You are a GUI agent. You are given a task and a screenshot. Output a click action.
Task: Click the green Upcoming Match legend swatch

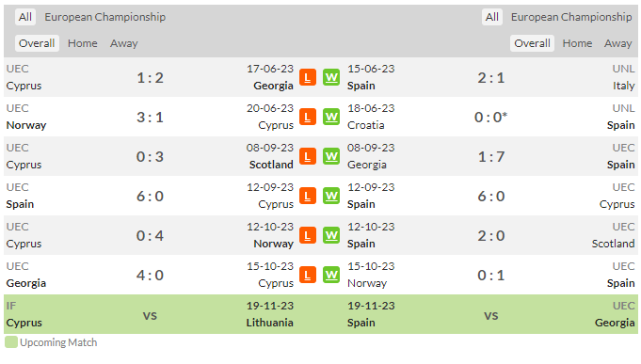coord(11,342)
